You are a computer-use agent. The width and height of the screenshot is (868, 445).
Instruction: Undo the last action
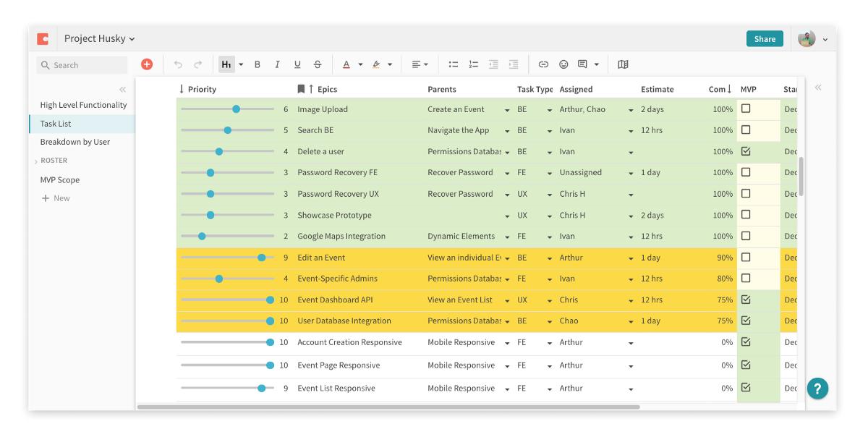pos(179,64)
